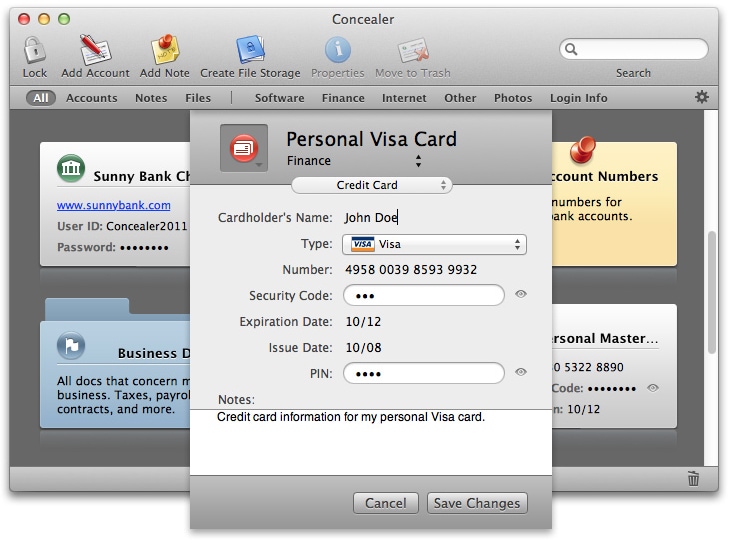Click the red credit card icon picker

244,148
